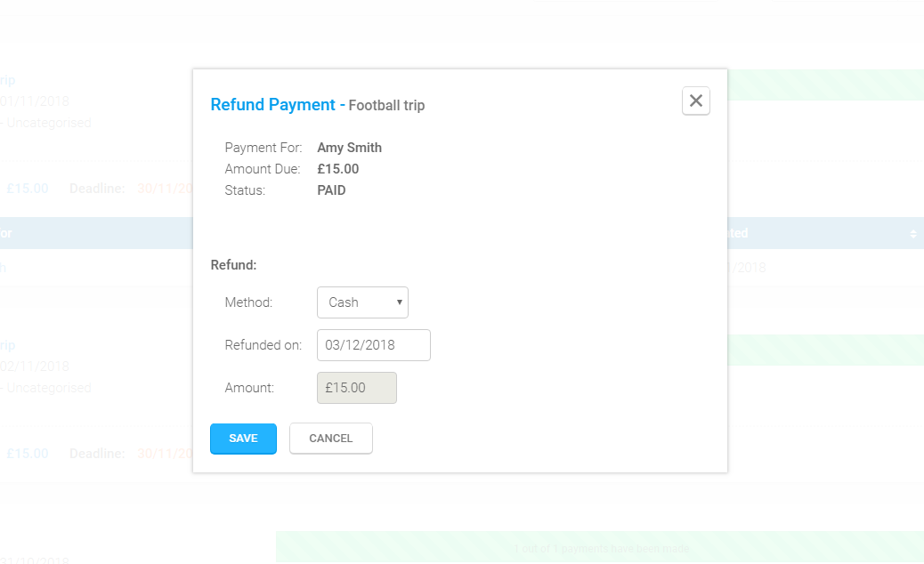Click the PAID status text
This screenshot has height=564, width=924.
pos(331,190)
